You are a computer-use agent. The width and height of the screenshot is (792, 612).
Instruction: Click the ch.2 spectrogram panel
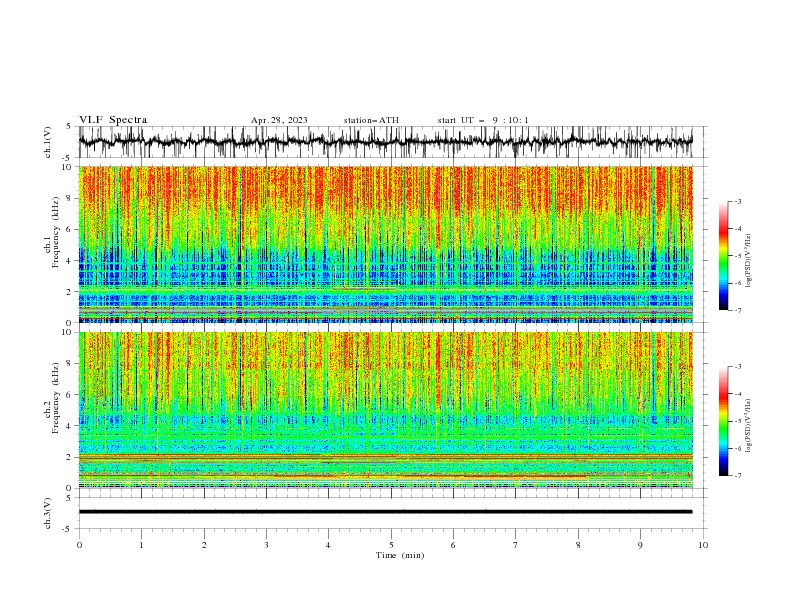(x=385, y=410)
